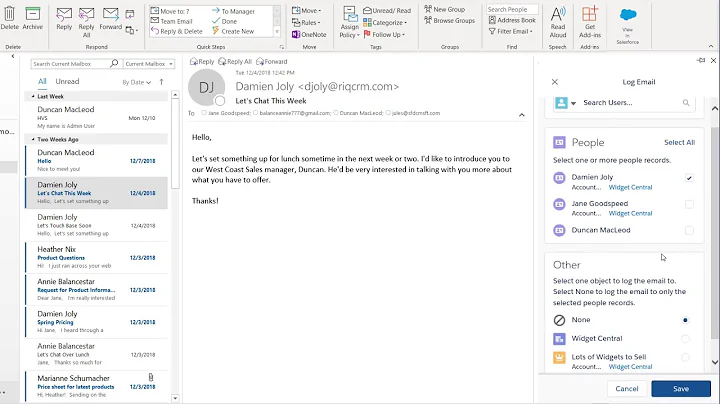The image size is (720, 404).
Task: Open the Move dropdown in ribbon
Action: [307, 10]
